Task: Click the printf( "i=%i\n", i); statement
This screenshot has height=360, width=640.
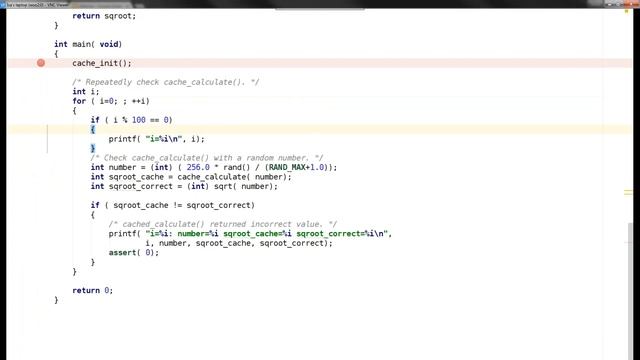Action: pos(157,139)
